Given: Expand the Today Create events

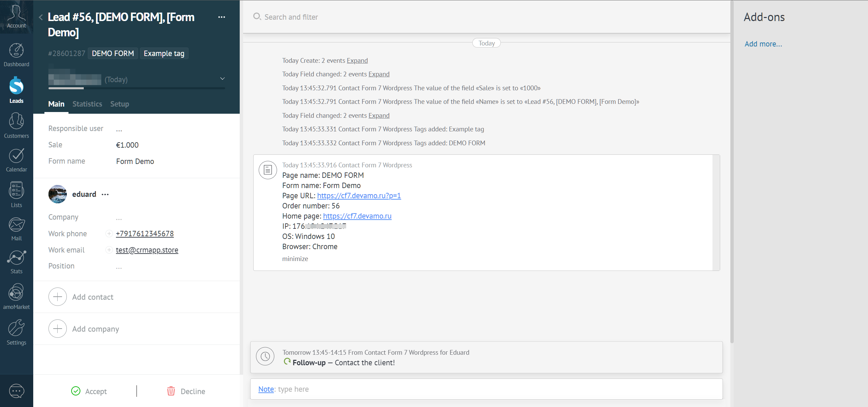Looking at the screenshot, I should [357, 60].
